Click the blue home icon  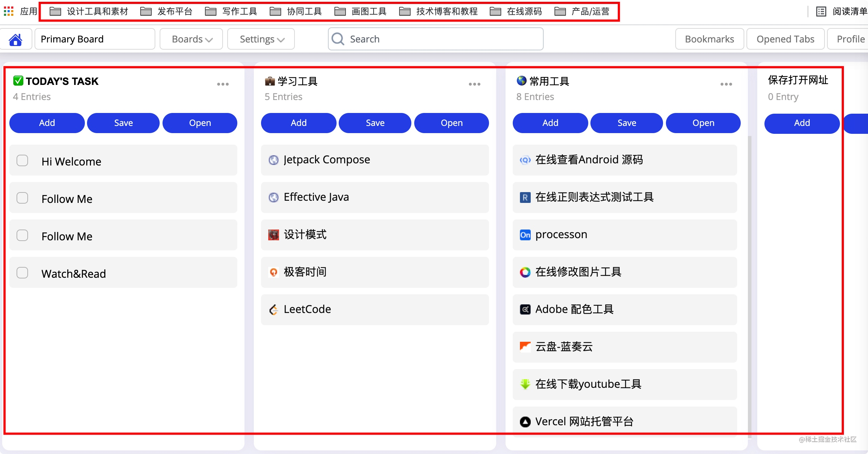click(x=15, y=39)
